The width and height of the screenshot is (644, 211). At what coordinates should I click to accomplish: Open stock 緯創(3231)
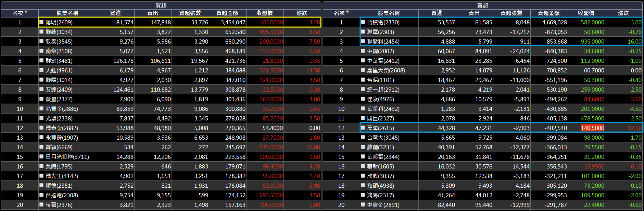pyautogui.click(x=380, y=147)
